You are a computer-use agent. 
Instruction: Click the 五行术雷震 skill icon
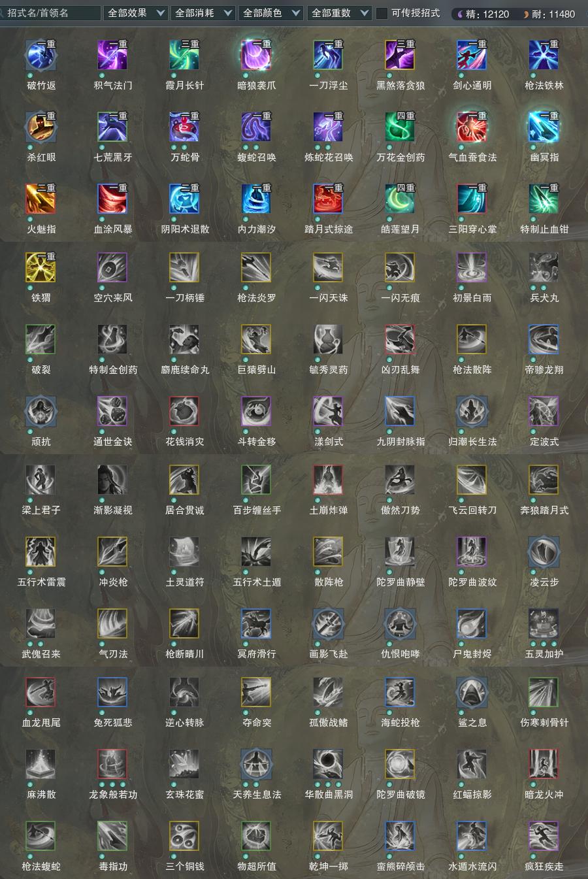[41, 552]
